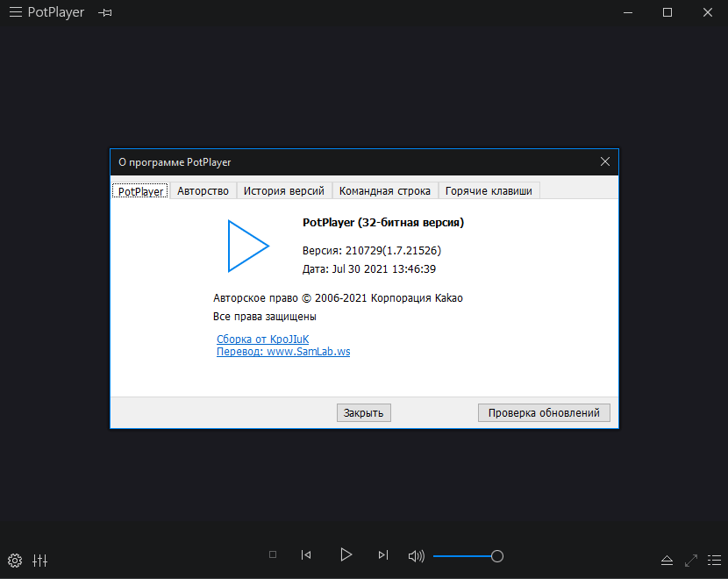Maximize the PotPlayer main window
Image resolution: width=728 pixels, height=579 pixels.
pos(667,12)
